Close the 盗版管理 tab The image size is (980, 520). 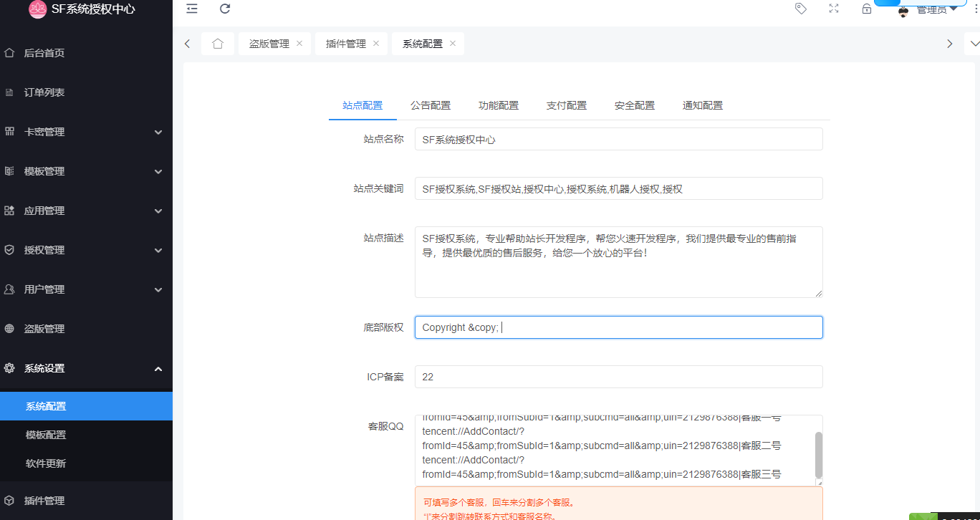(x=300, y=43)
